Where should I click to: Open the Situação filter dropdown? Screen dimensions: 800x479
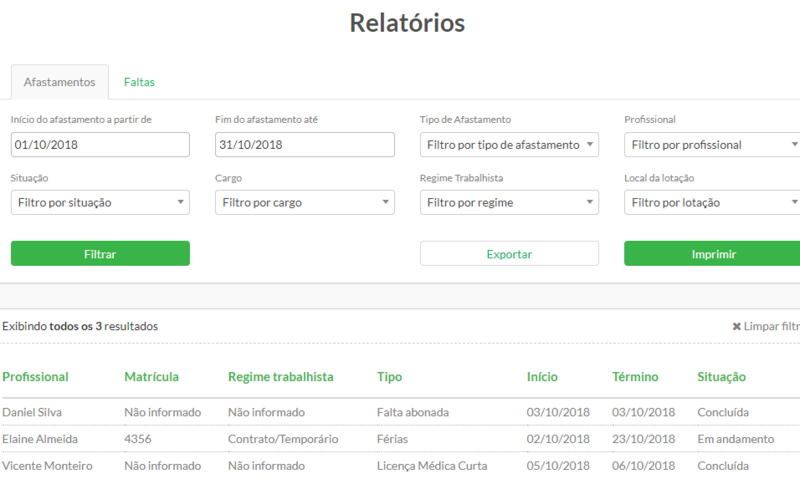[100, 202]
